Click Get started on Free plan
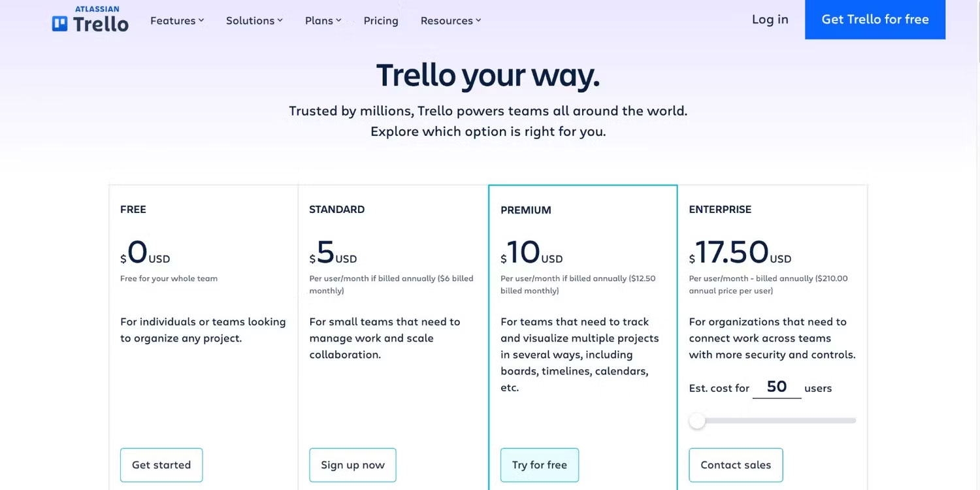Viewport: 980px width, 490px height. (161, 465)
